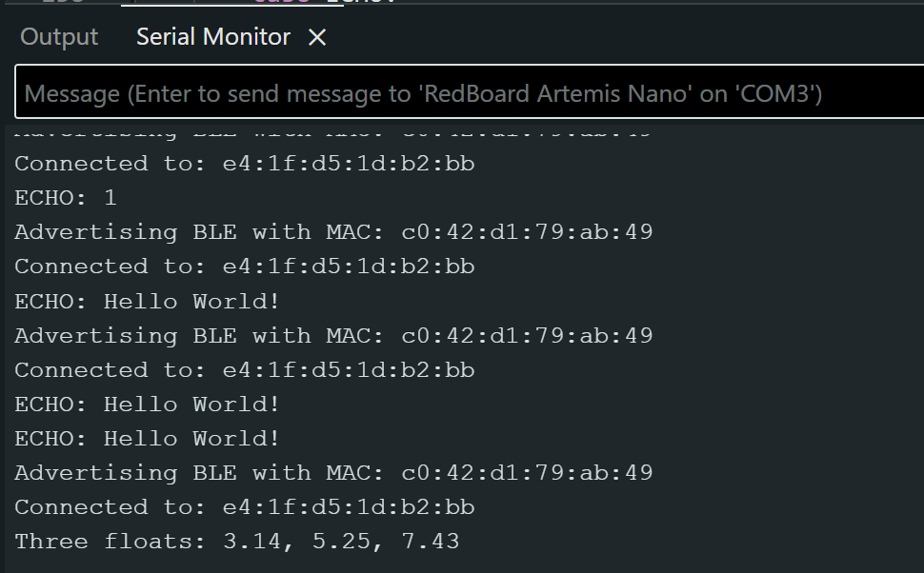
Task: Close the Serial Monitor panel tab
Action: coord(317,37)
